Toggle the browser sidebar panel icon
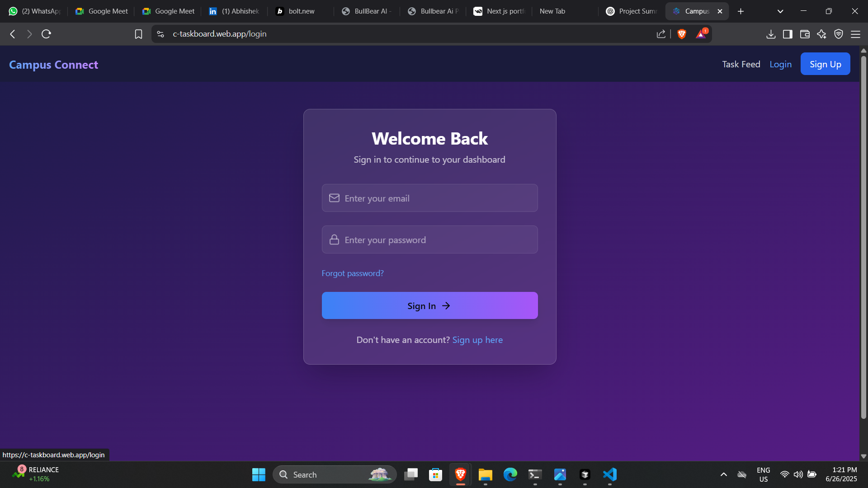This screenshot has height=488, width=868. point(788,34)
